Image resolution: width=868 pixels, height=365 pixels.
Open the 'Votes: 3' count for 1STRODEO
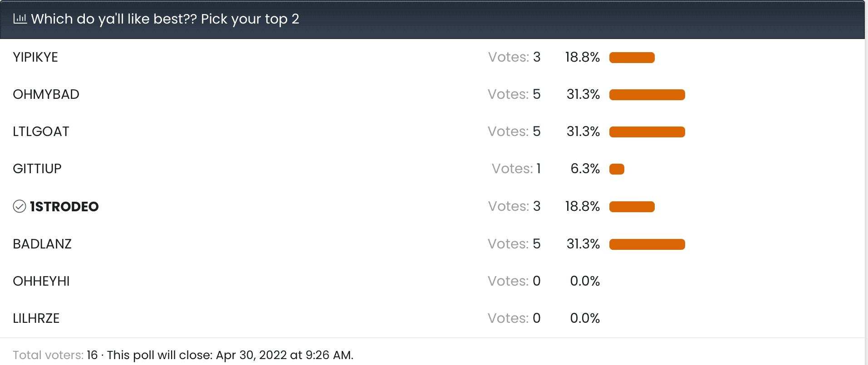click(514, 206)
